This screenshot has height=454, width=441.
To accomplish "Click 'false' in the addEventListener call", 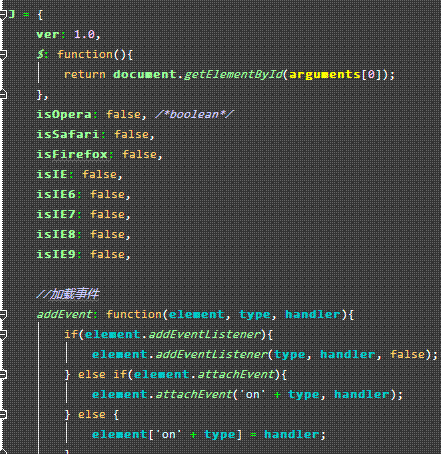I will click(408, 354).
